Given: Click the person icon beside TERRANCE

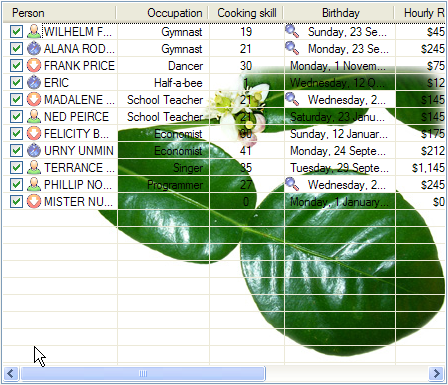Looking at the screenshot, I should [34, 168].
